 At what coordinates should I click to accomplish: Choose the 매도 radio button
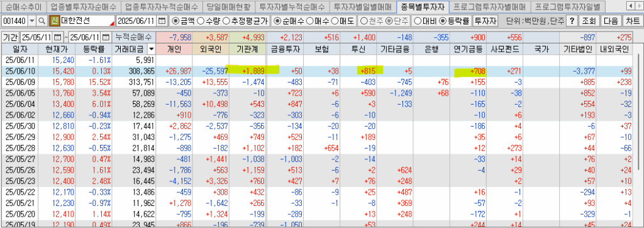click(340, 21)
